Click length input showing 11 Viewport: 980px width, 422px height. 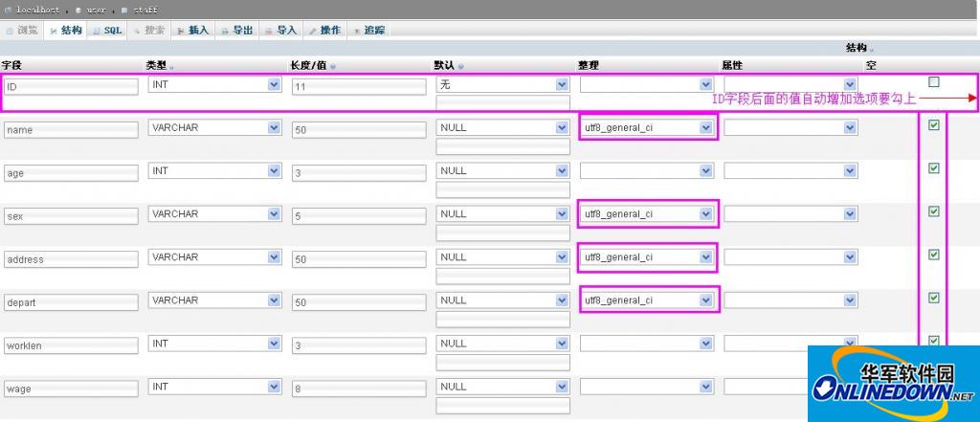click(359, 87)
